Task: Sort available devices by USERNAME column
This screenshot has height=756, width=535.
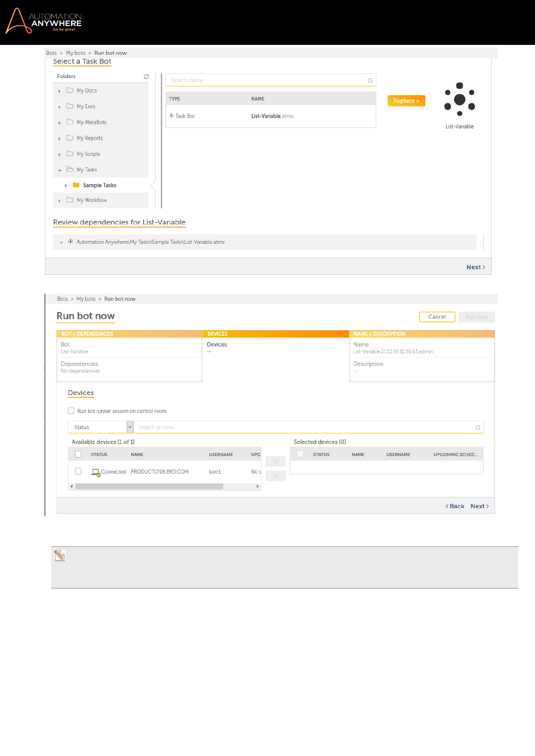Action: (x=221, y=455)
